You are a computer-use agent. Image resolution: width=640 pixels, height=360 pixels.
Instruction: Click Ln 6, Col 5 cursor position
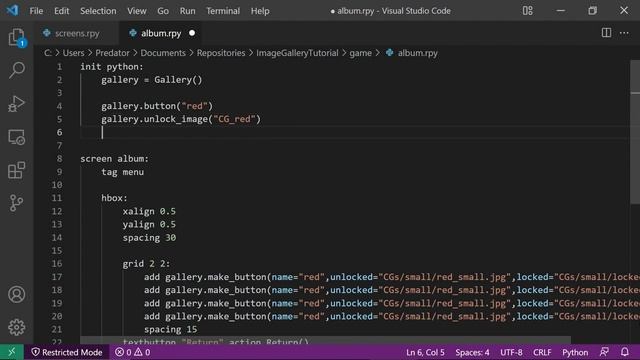pos(425,352)
